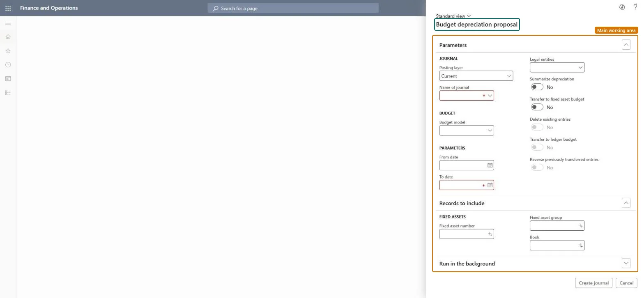Click the From date input field
644x298 pixels.
tap(467, 165)
